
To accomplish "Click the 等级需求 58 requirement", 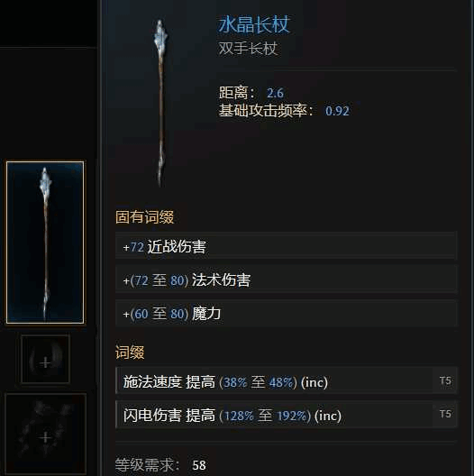I will [160, 465].
